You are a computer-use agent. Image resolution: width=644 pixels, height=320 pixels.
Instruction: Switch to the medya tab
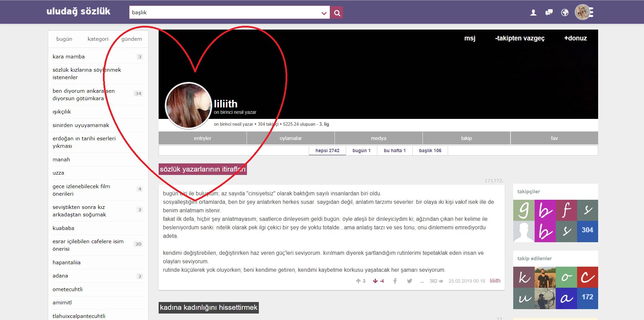(378, 138)
